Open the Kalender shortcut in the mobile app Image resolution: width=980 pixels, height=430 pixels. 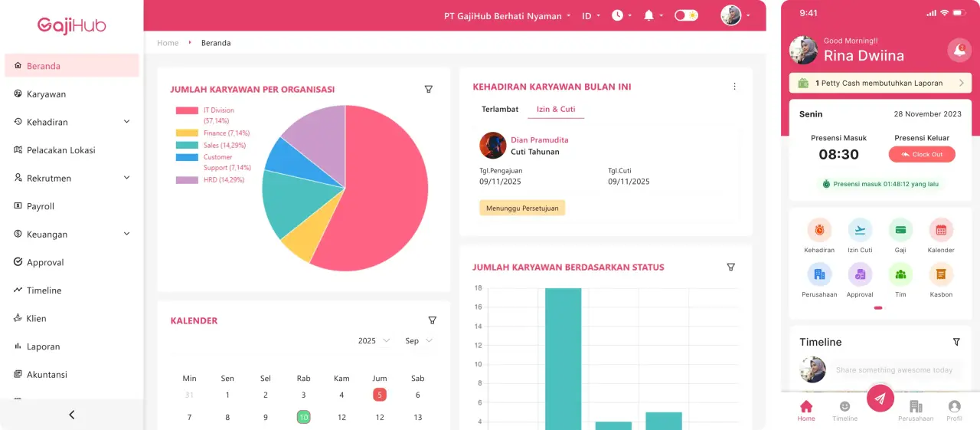coord(941,236)
